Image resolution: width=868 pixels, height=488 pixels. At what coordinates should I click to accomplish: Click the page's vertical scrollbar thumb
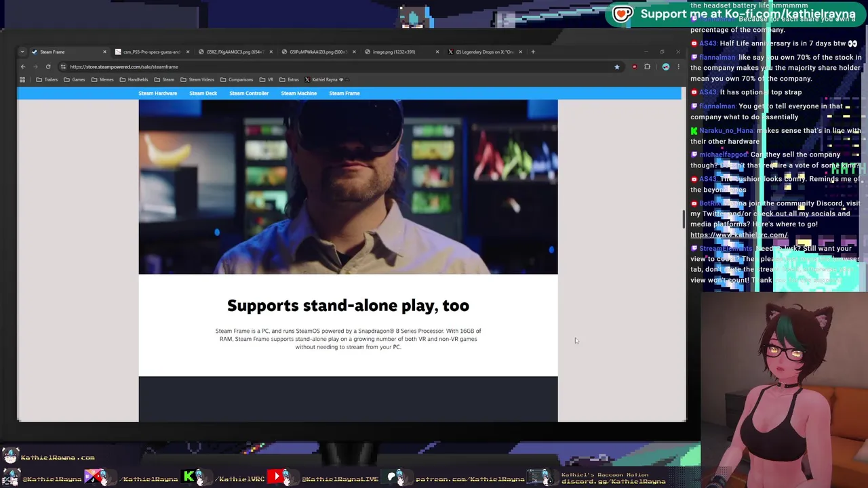click(684, 219)
